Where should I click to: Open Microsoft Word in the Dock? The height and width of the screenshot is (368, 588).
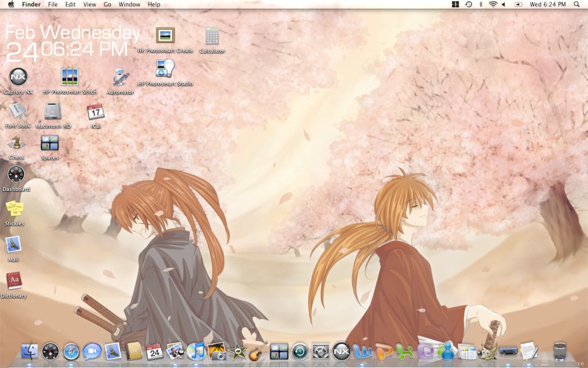point(363,352)
